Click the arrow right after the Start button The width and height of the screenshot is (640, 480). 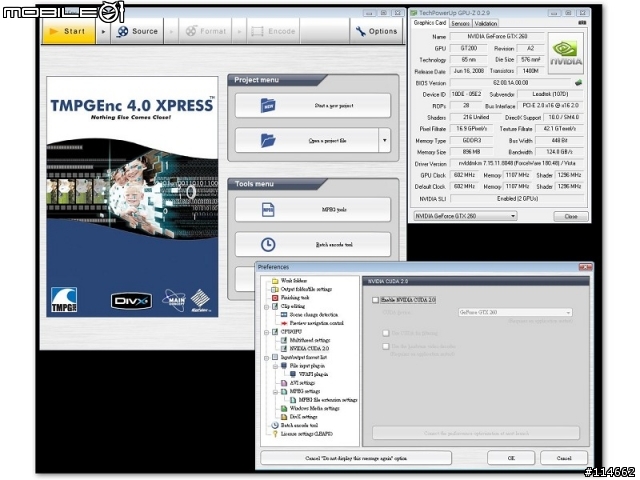(103, 31)
